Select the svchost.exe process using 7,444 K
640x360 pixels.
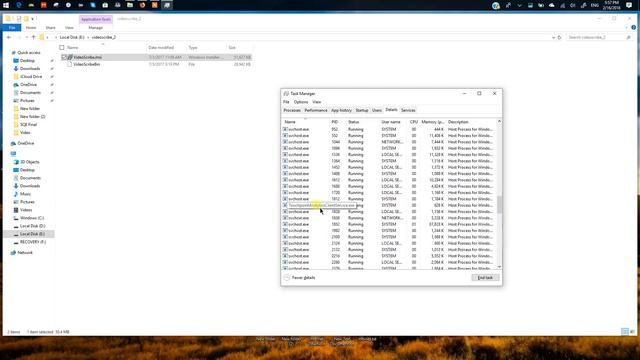click(x=388, y=142)
